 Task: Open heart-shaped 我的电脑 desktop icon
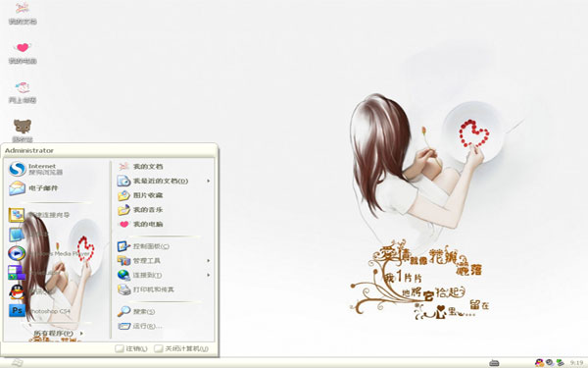(23, 53)
